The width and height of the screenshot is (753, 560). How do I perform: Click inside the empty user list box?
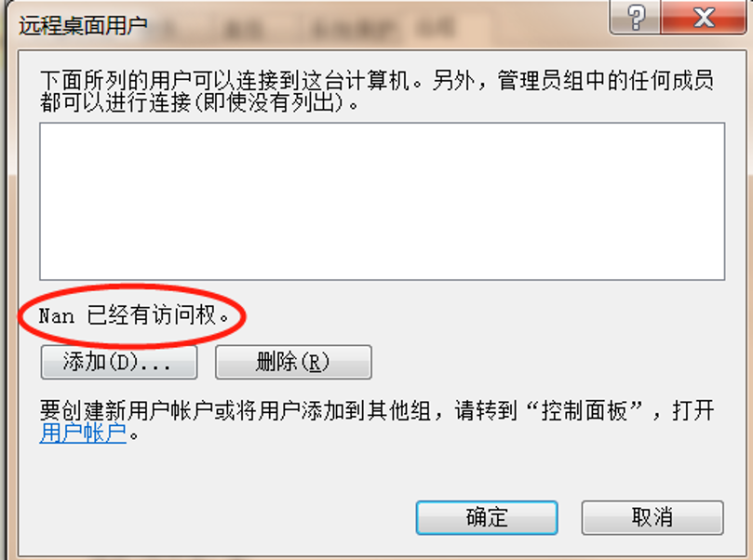tap(383, 201)
